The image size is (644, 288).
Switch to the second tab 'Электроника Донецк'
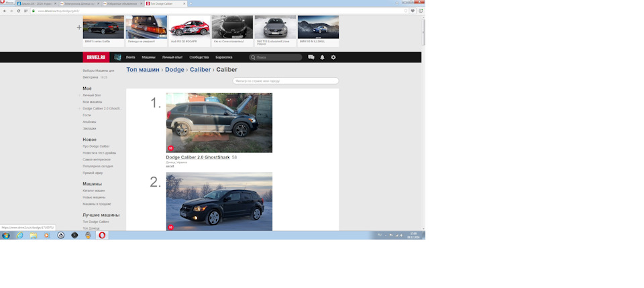(x=78, y=3)
